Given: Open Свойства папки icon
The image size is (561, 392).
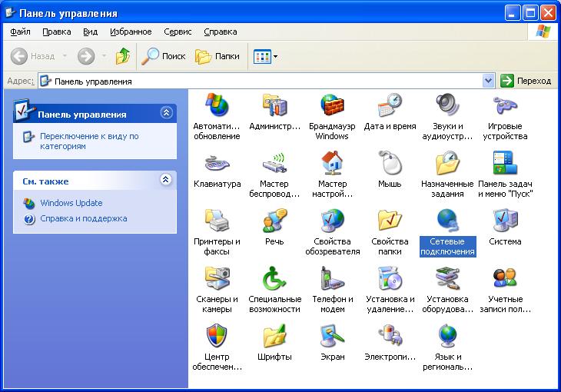Looking at the screenshot, I should click(x=390, y=220).
